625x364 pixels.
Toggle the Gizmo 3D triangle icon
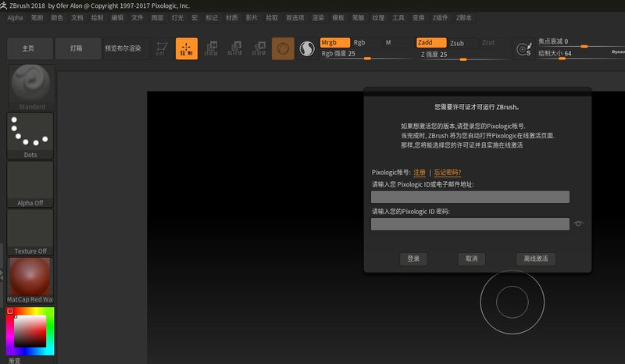pos(283,48)
